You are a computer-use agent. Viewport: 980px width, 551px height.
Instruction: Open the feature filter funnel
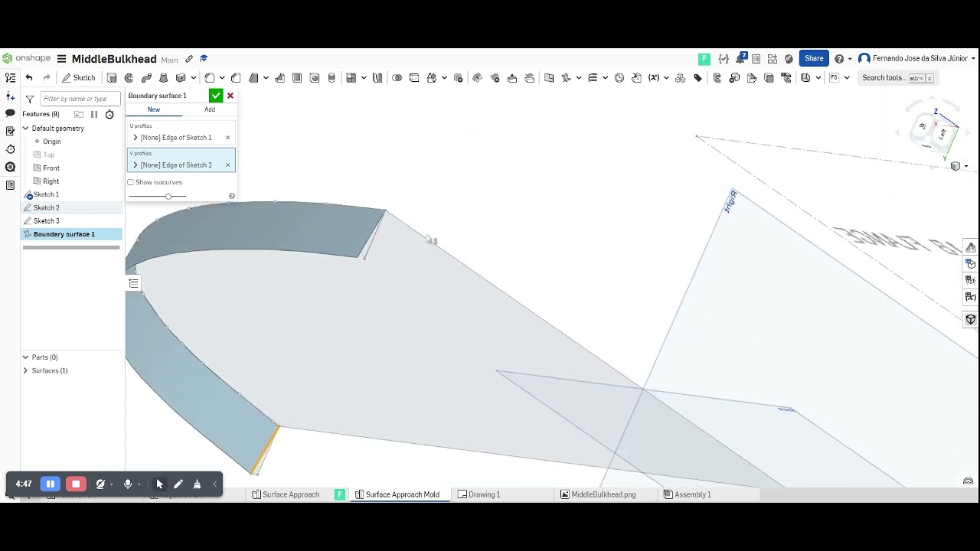29,99
